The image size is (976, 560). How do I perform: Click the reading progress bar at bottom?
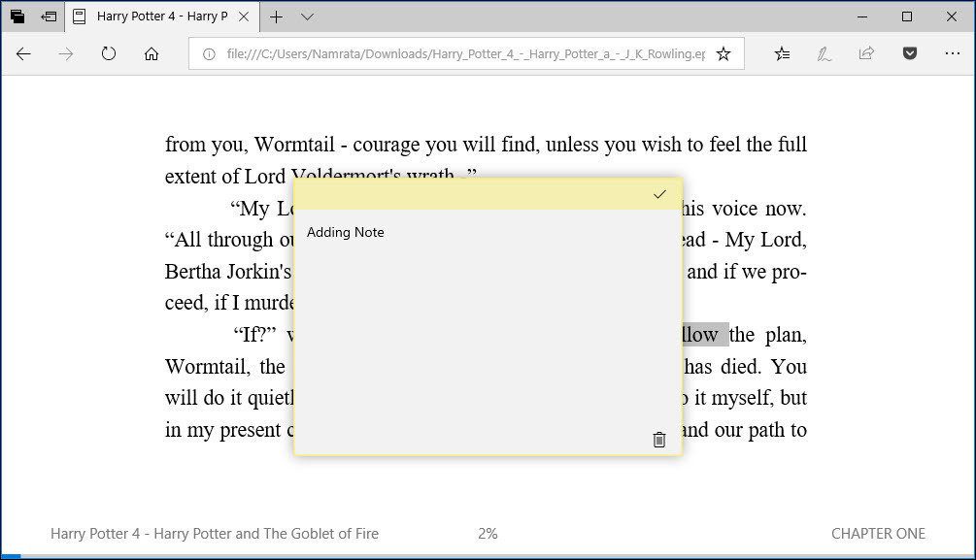(x=488, y=556)
